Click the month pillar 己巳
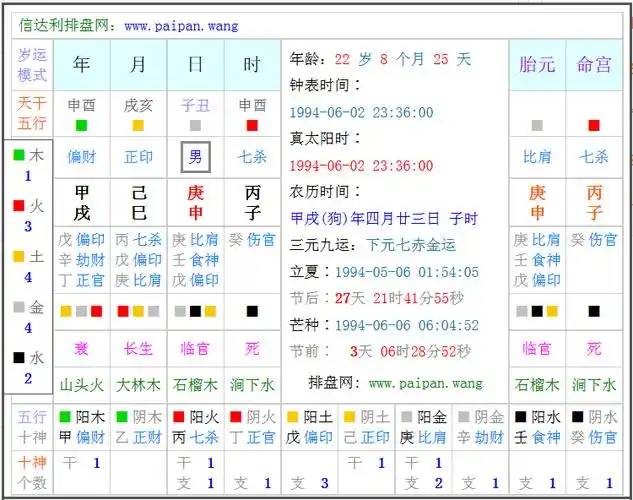This screenshot has width=633, height=500. [139, 203]
